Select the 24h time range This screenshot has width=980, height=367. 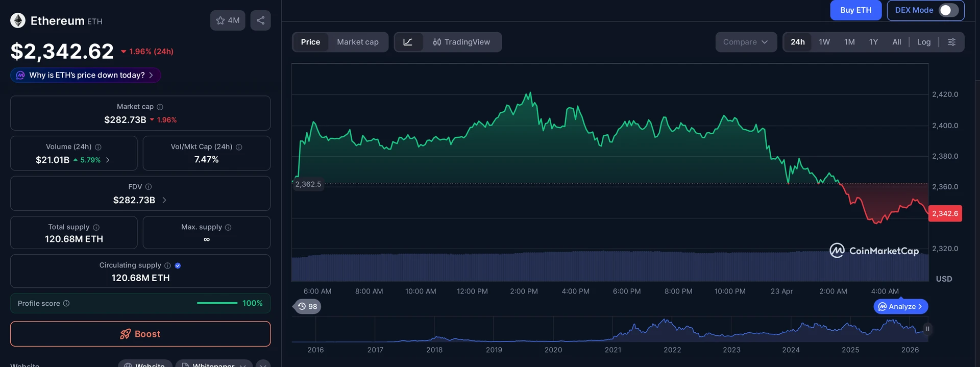click(x=798, y=42)
